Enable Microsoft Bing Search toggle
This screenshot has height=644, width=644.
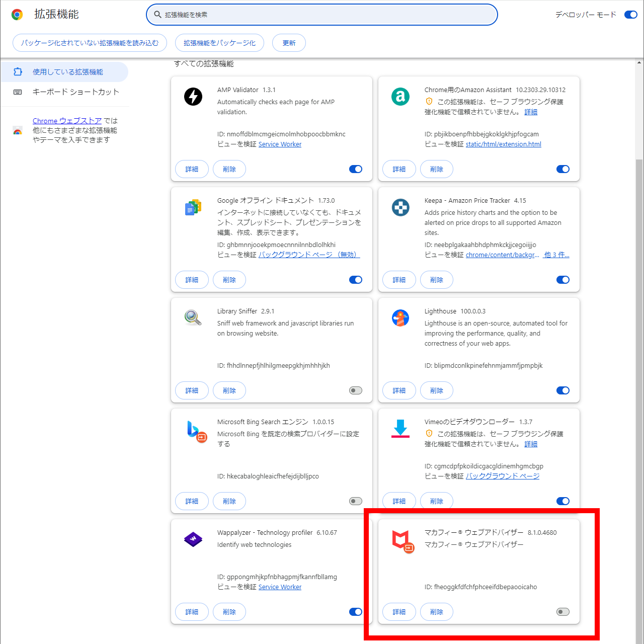pos(356,501)
